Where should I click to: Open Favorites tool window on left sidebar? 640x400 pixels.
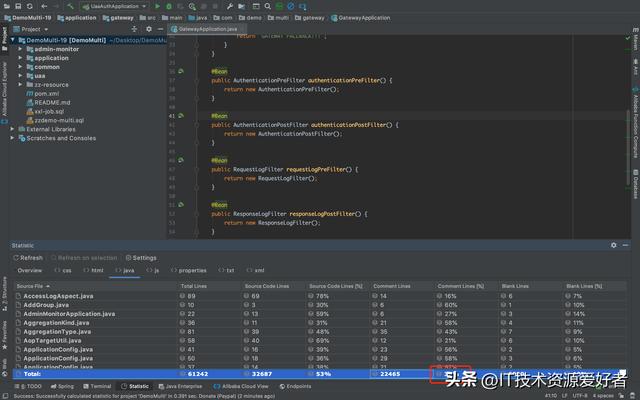4,335
